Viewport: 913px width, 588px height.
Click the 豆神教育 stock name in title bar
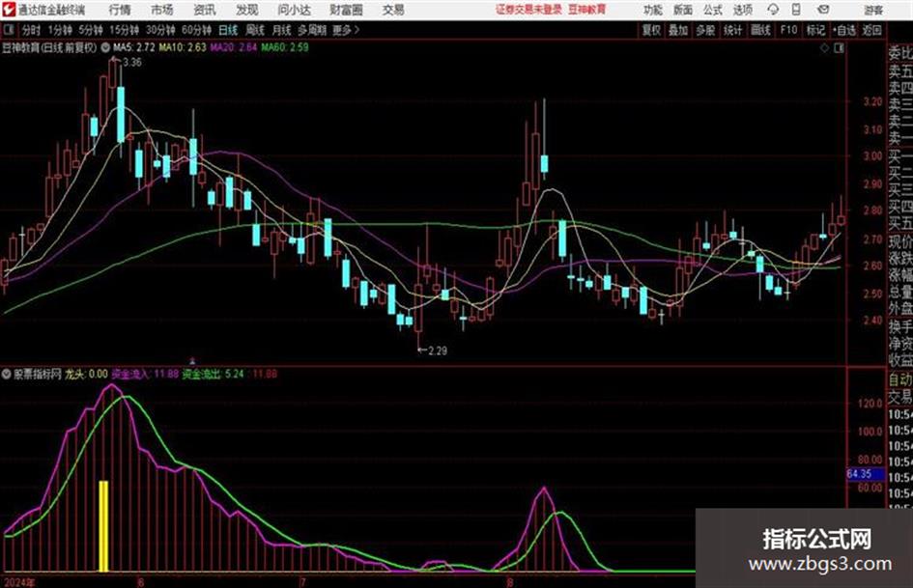[x=586, y=10]
